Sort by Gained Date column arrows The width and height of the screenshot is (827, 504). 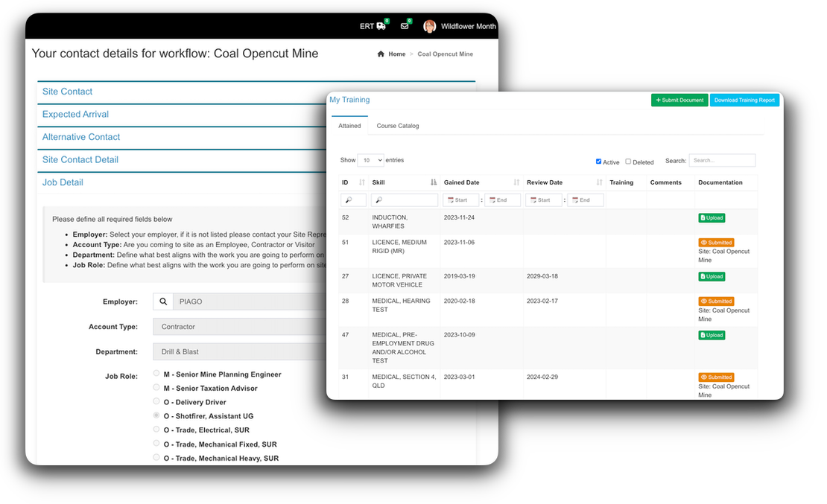tap(516, 182)
